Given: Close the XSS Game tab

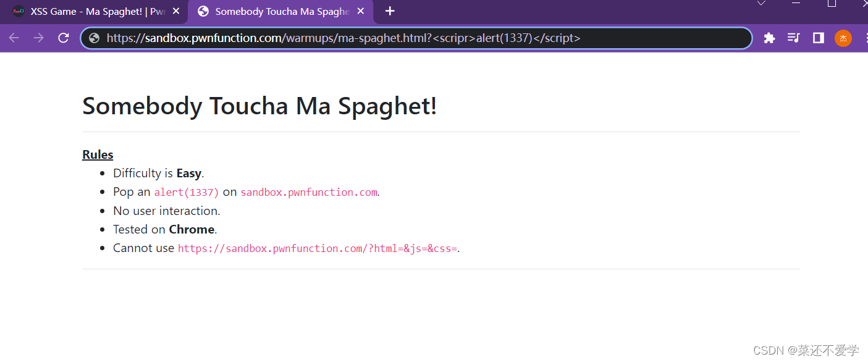Looking at the screenshot, I should (x=176, y=12).
